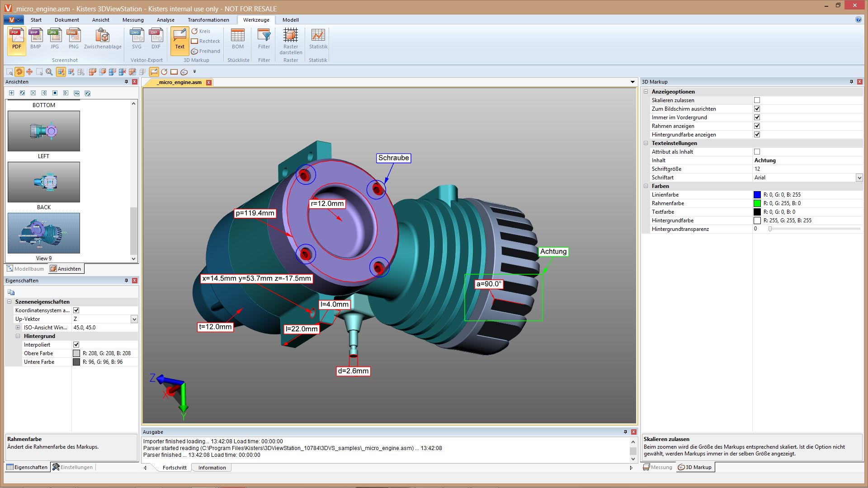
Task: Click the Linienfarbe blue color swatch
Action: (757, 194)
